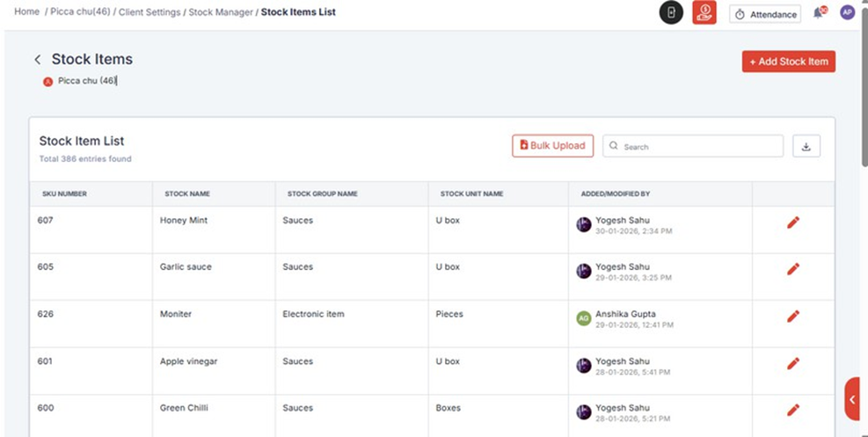Viewport: 868px width, 437px height.
Task: Expand the red side panel chevron
Action: pyautogui.click(x=852, y=400)
